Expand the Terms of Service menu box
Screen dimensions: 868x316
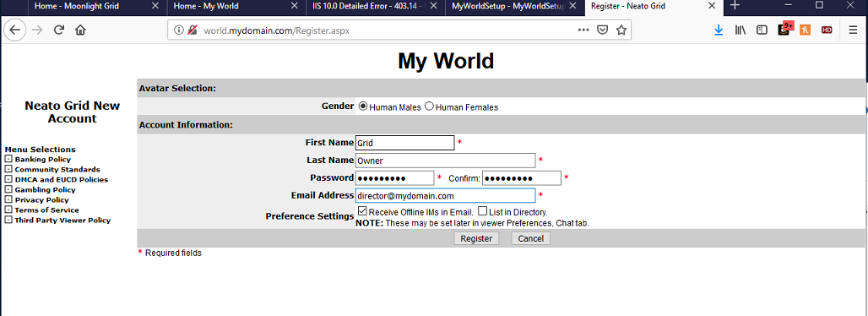pyautogui.click(x=8, y=210)
